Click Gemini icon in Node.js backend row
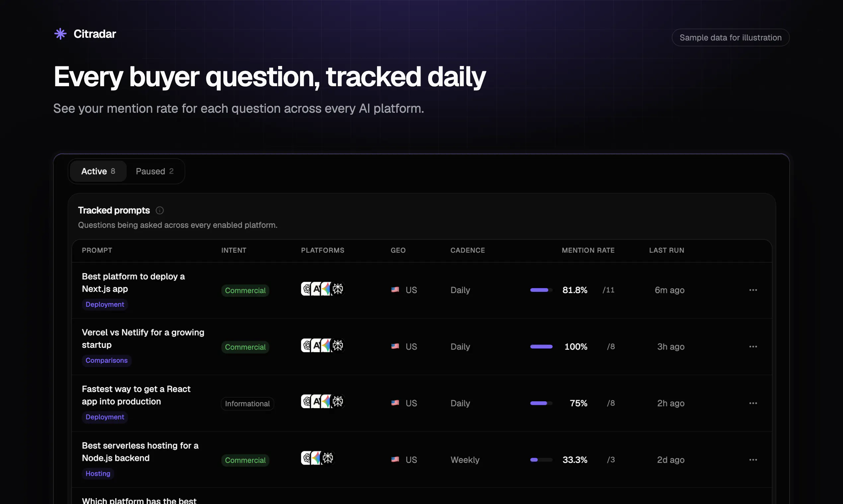The height and width of the screenshot is (504, 843). pyautogui.click(x=317, y=458)
